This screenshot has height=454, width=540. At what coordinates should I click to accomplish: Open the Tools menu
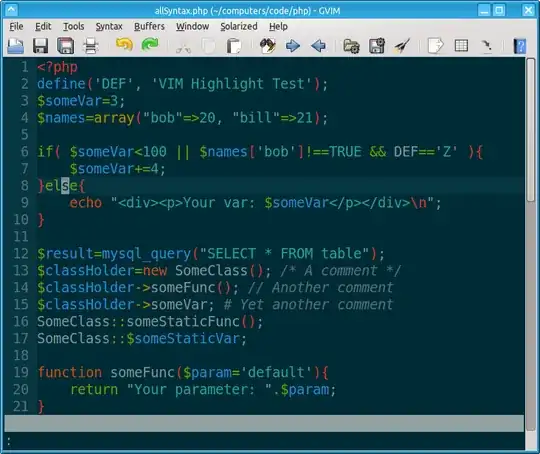pyautogui.click(x=74, y=27)
